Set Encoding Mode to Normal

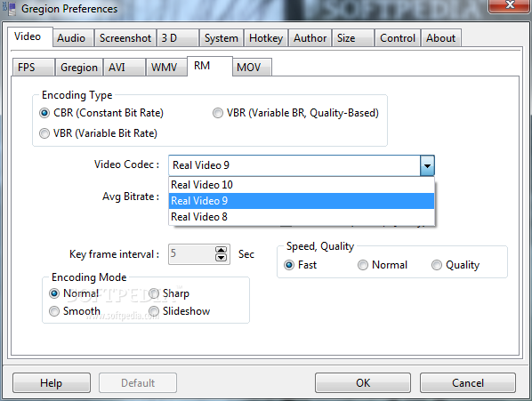pyautogui.click(x=74, y=293)
